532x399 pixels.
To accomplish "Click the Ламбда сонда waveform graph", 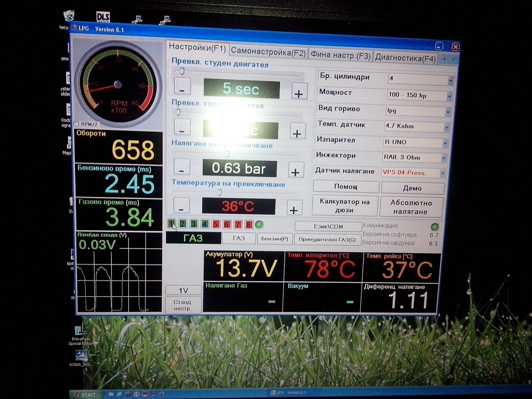I will click(119, 272).
